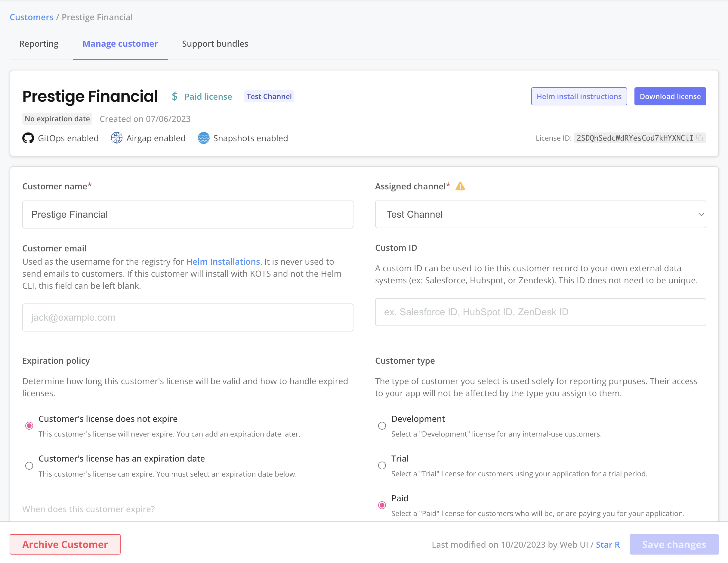Screen dimensions: 728x563
Task: Click the Helm install instructions button
Action: tap(579, 96)
